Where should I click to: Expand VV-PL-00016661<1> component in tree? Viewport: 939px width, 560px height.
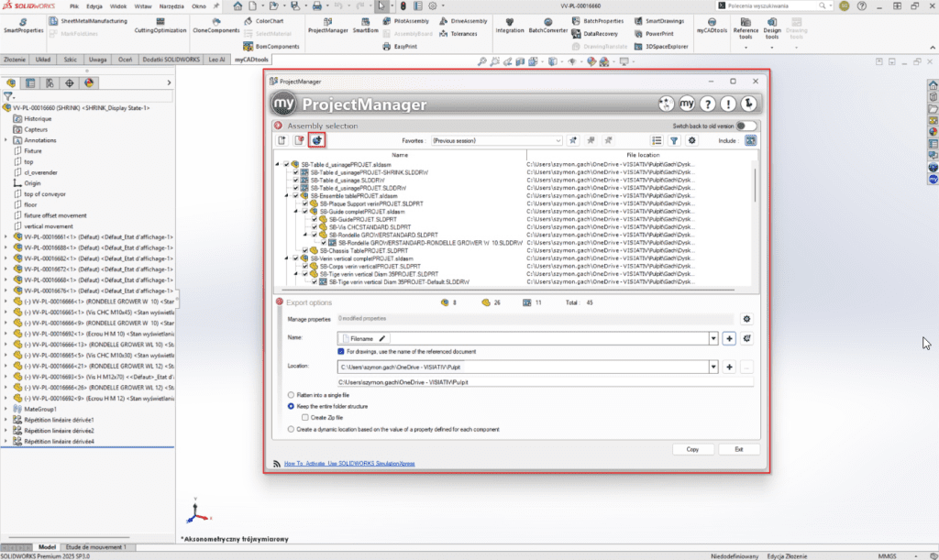click(6, 236)
